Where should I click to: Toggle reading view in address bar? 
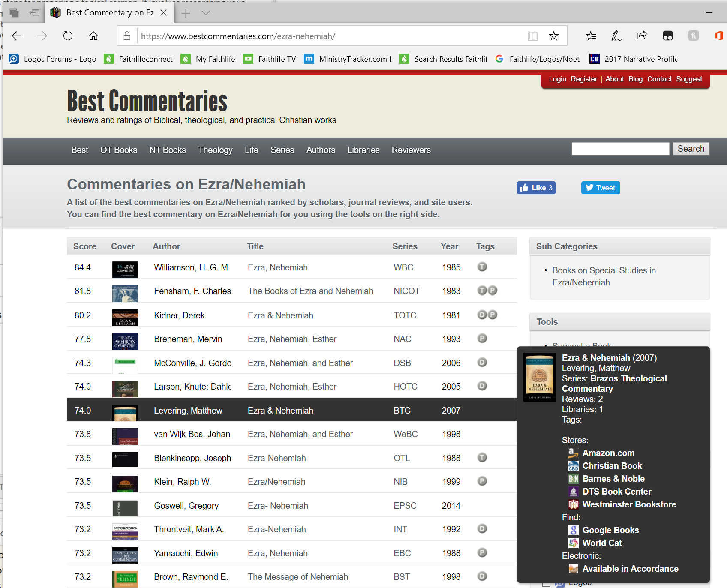(x=533, y=36)
